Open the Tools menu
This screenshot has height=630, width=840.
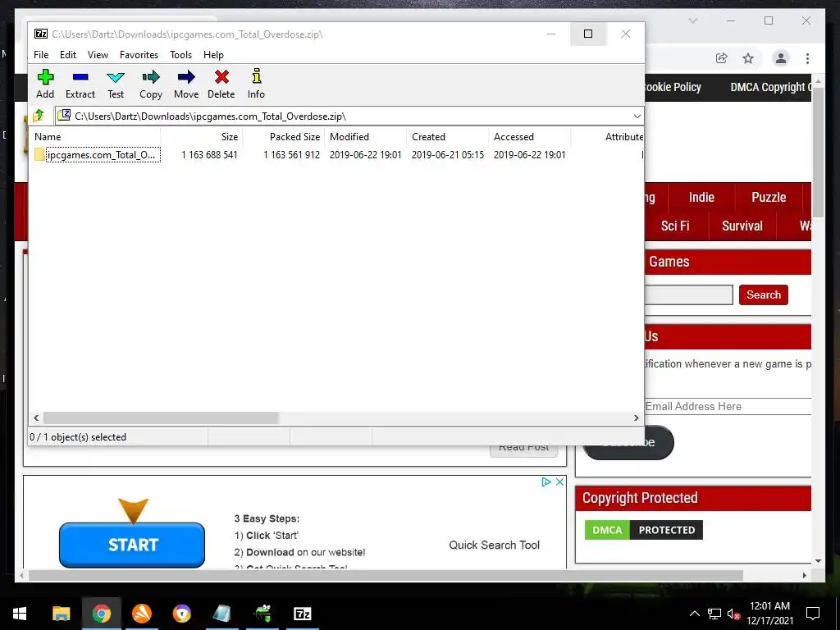coord(180,55)
